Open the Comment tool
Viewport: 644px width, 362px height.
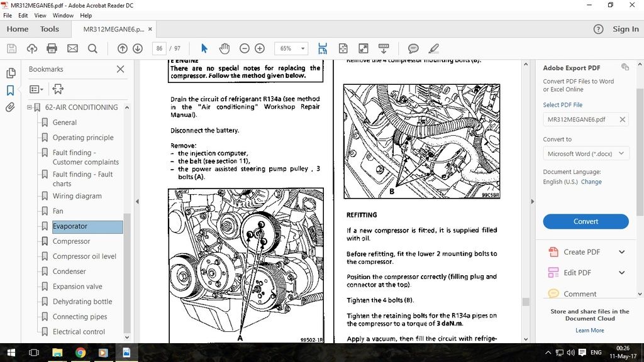click(x=579, y=294)
